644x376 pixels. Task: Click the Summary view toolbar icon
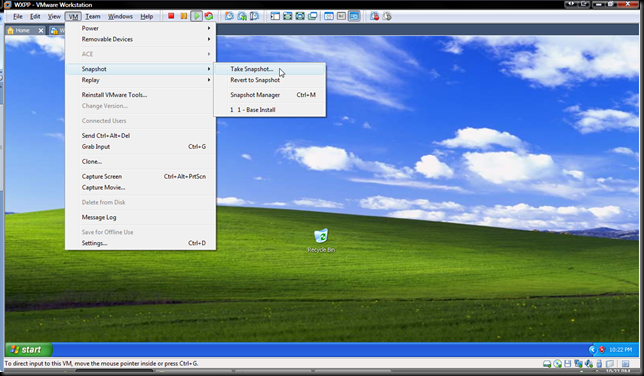[x=329, y=16]
